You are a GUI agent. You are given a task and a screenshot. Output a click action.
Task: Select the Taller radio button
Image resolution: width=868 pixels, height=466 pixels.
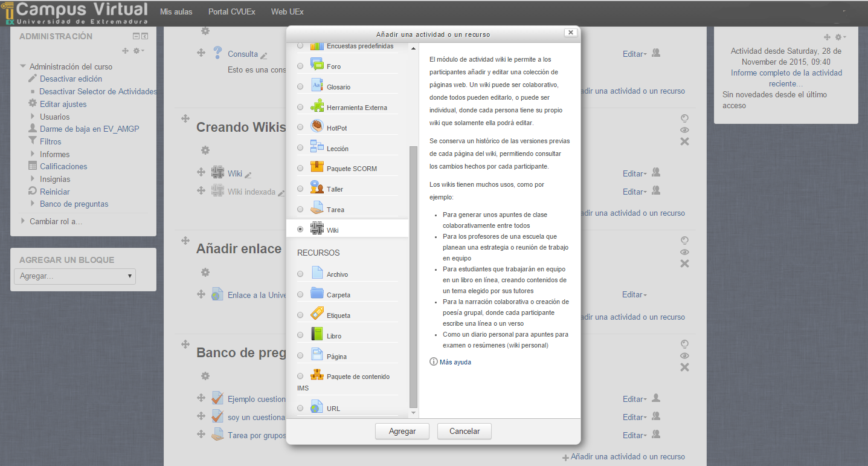pyautogui.click(x=300, y=189)
